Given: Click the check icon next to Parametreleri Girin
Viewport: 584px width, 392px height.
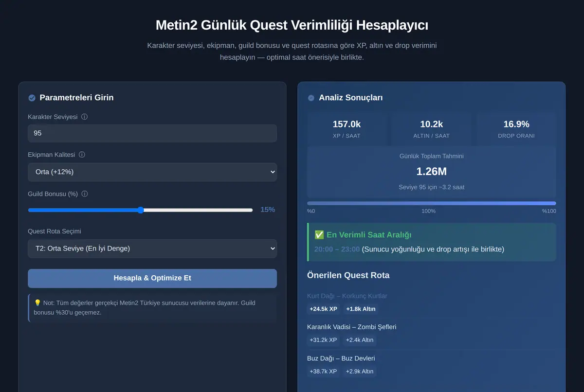Looking at the screenshot, I should pyautogui.click(x=32, y=98).
